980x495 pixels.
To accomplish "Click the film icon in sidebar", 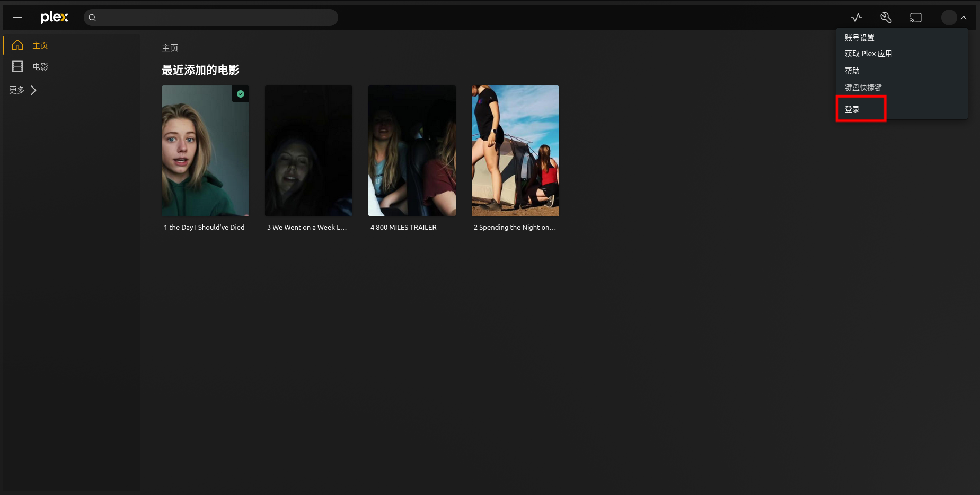I will tap(17, 66).
